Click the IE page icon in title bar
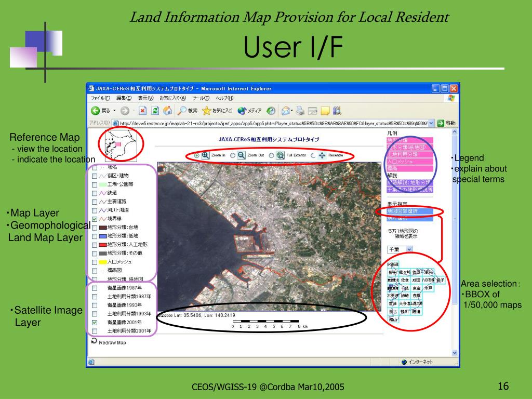 point(91,88)
